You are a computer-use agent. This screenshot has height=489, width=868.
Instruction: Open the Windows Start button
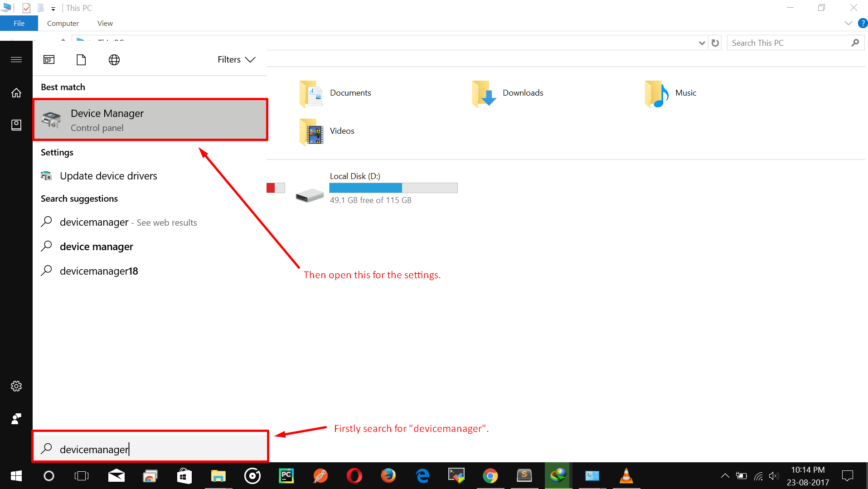click(x=16, y=476)
